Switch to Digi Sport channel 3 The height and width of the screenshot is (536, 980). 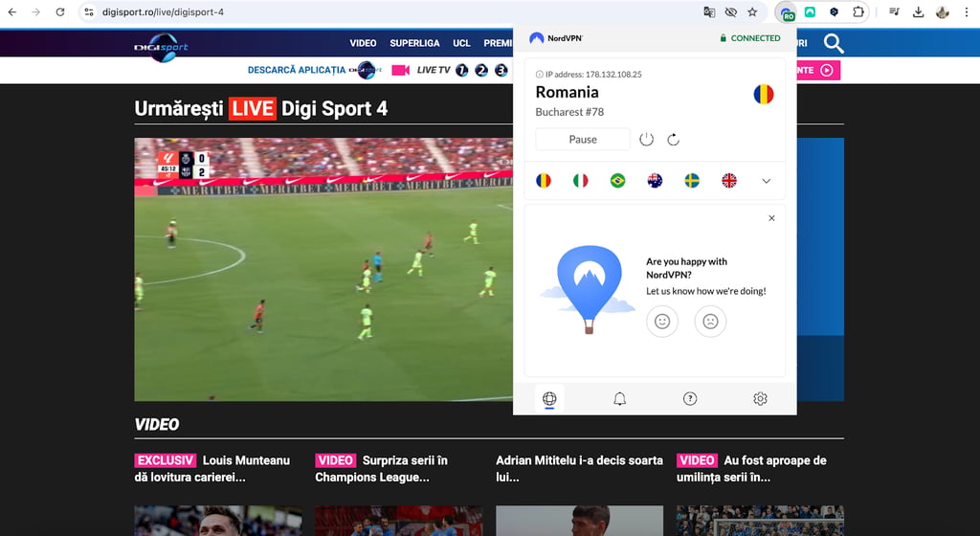pyautogui.click(x=501, y=70)
